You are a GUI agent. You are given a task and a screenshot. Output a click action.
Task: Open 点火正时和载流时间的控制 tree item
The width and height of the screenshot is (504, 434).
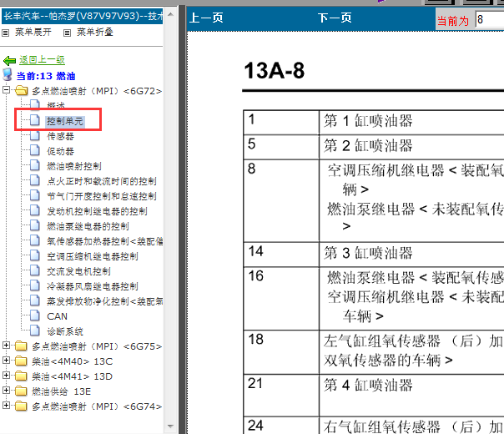coord(102,181)
